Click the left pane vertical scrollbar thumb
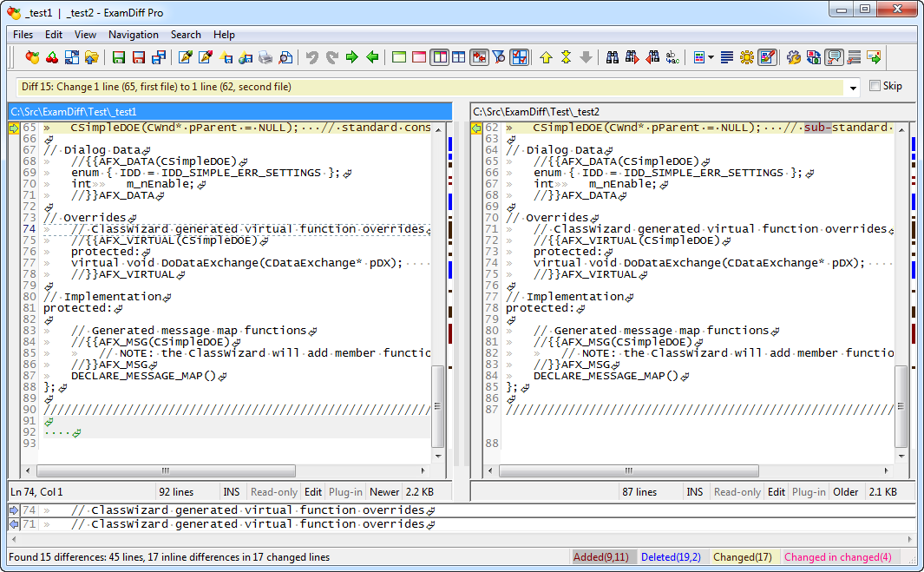924x572 pixels. (438, 407)
